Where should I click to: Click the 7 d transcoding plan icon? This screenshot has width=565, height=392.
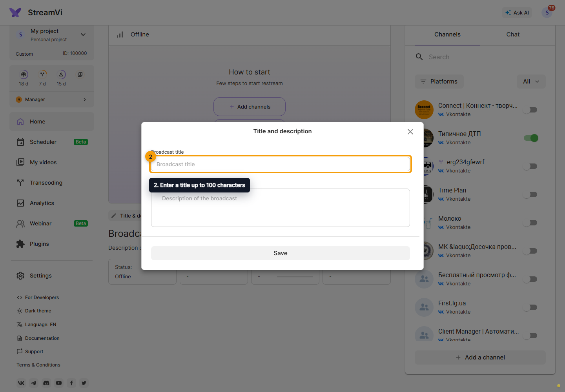click(x=42, y=74)
